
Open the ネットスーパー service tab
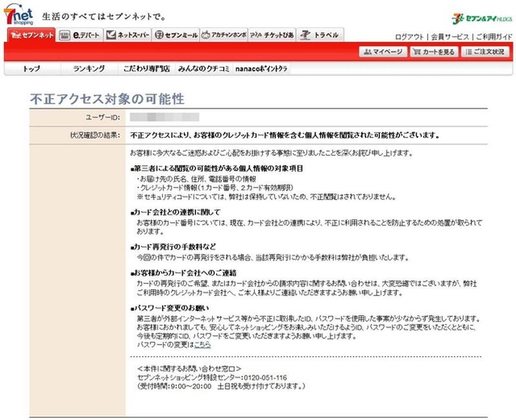pos(128,35)
